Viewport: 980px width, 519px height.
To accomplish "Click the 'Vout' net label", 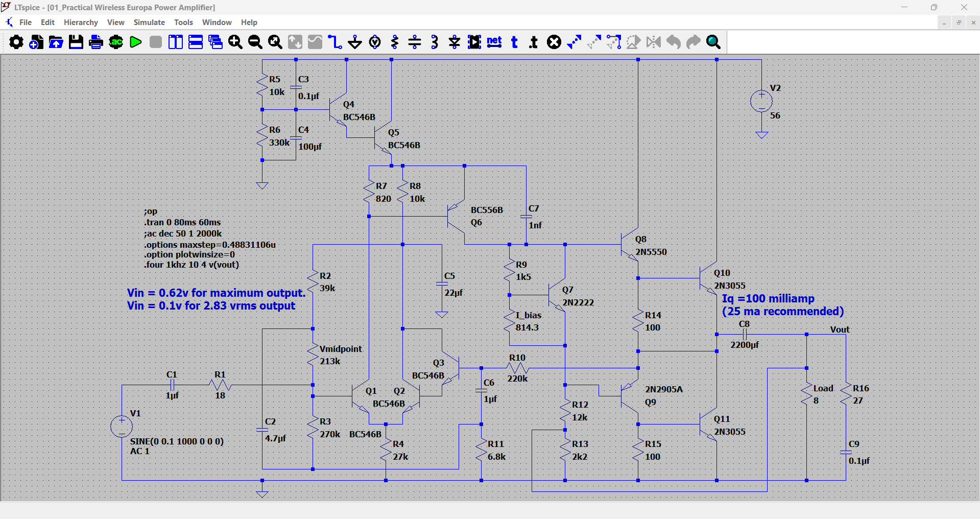I will [840, 329].
